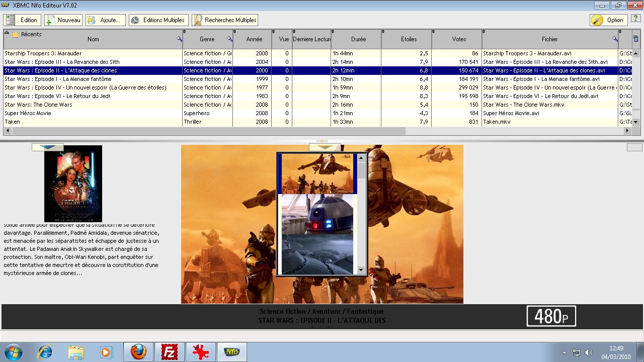Open the Windows Start menu

pyautogui.click(x=14, y=352)
